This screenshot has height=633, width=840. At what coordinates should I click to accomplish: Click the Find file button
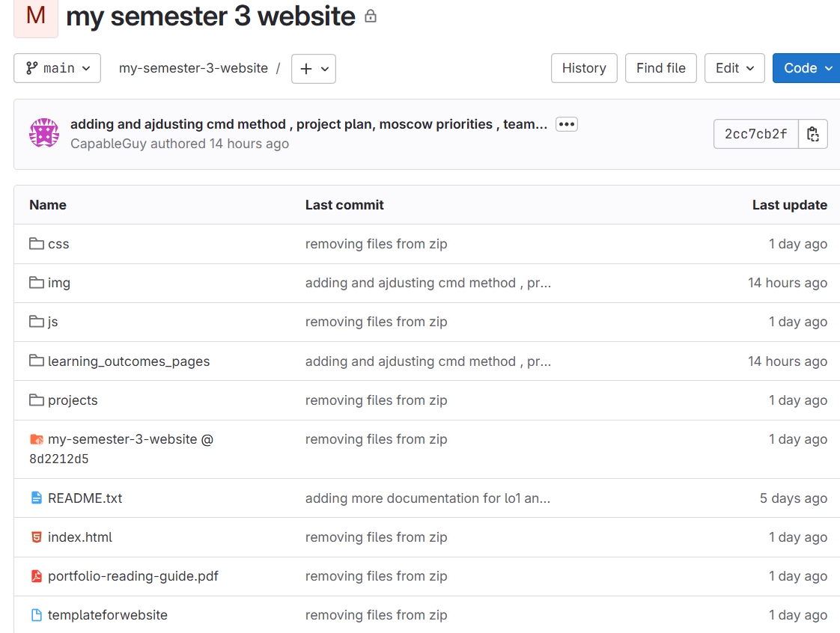coord(660,68)
